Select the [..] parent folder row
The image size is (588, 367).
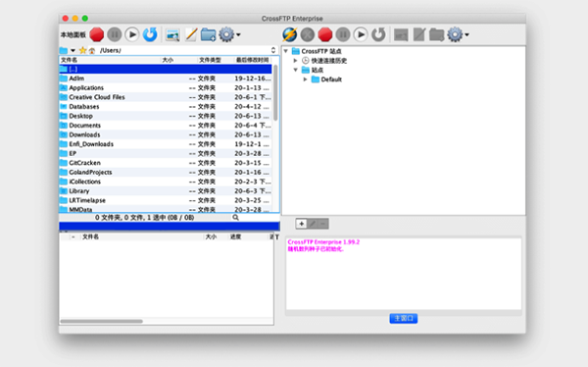click(x=166, y=69)
